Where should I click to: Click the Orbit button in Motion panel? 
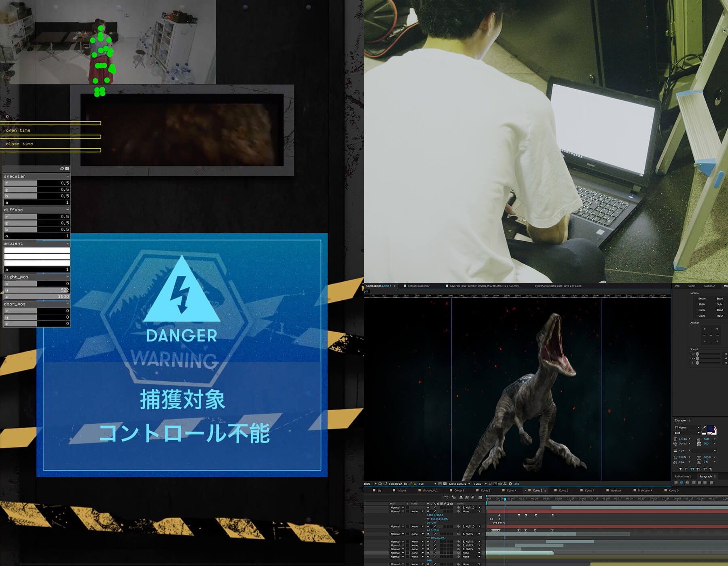(x=702, y=304)
